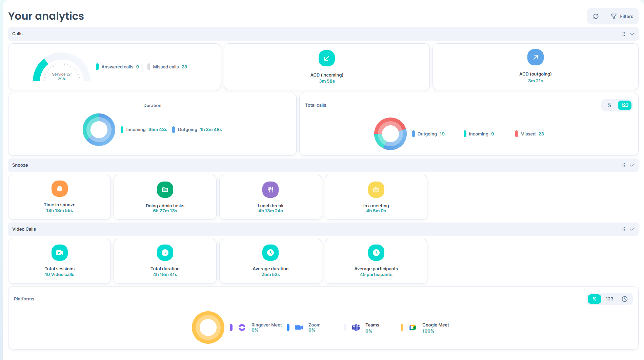Grab the Calls section drag handle

tap(624, 34)
